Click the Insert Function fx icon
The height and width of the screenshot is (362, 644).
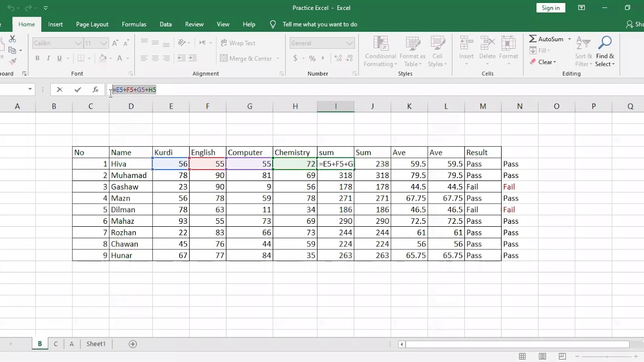(96, 89)
